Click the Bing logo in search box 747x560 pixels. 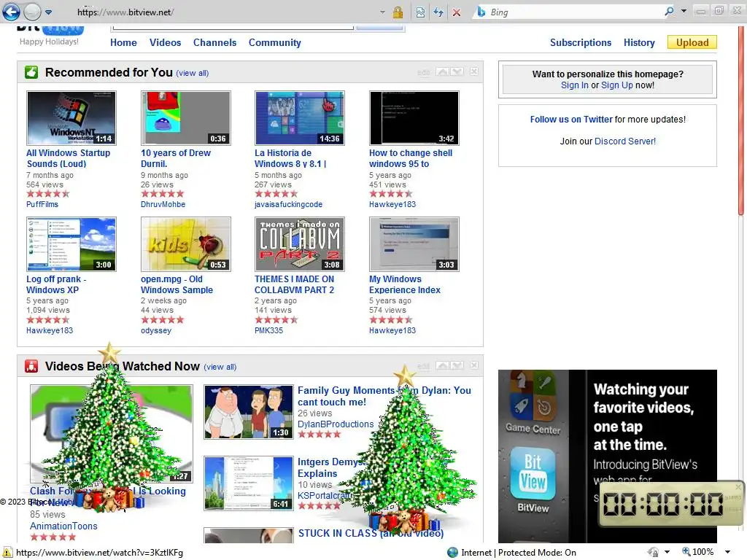click(x=481, y=12)
